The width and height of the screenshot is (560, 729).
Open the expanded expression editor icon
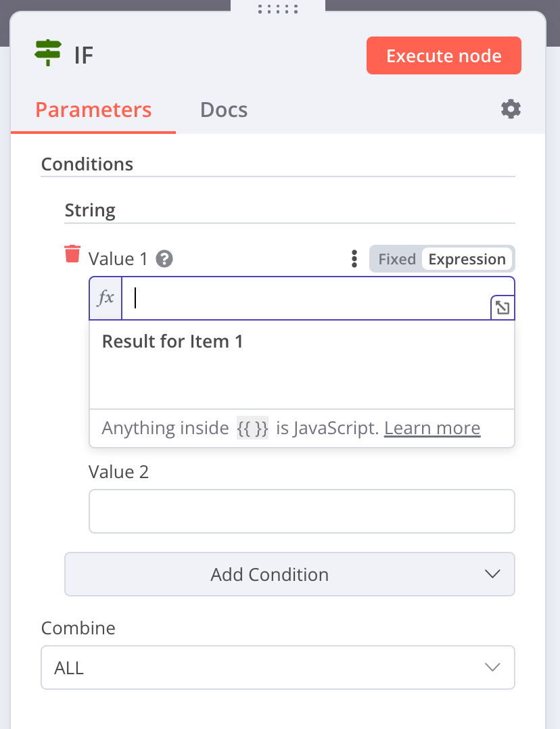pyautogui.click(x=502, y=308)
